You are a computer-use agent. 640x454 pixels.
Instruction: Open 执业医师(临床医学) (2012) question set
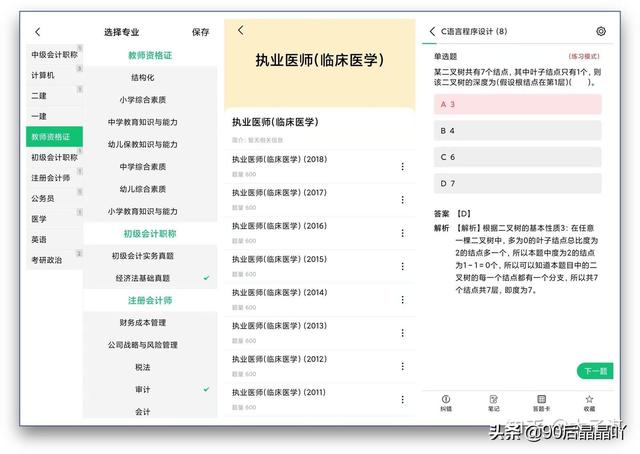tap(320, 366)
